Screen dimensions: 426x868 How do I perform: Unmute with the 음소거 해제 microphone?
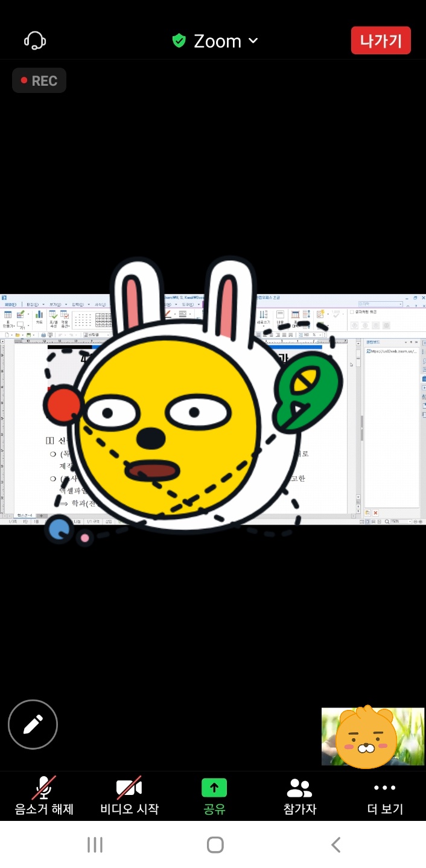(x=44, y=796)
